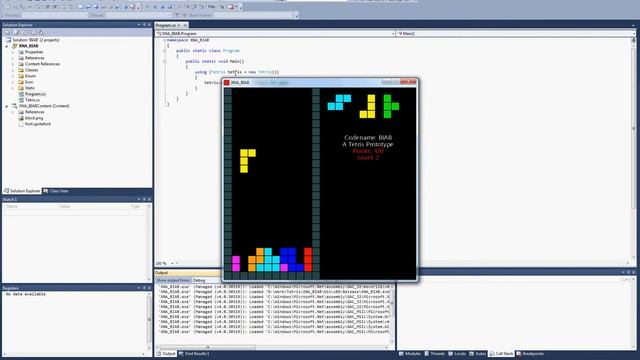Image resolution: width=640 pixels, height=360 pixels.
Task: Switch to the Solution Explorer tab
Action: pyautogui.click(x=22, y=191)
